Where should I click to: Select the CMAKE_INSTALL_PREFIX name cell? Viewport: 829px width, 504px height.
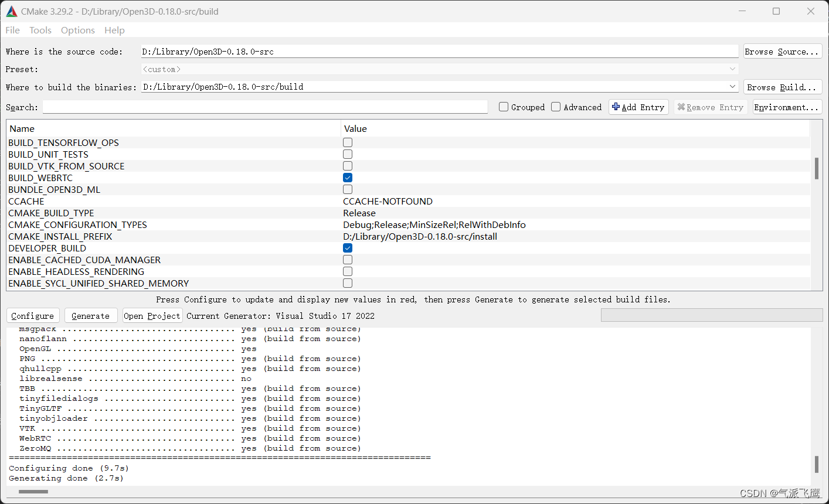pyautogui.click(x=60, y=236)
